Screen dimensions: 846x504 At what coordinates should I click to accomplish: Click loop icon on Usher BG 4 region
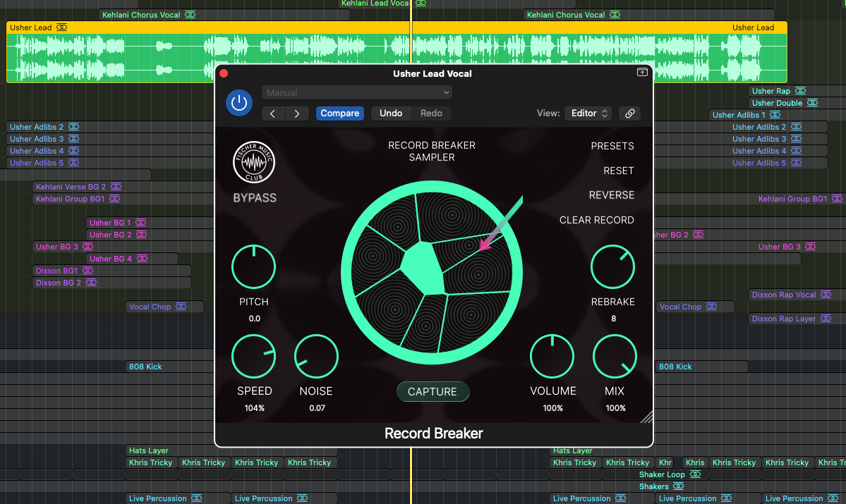tap(142, 258)
